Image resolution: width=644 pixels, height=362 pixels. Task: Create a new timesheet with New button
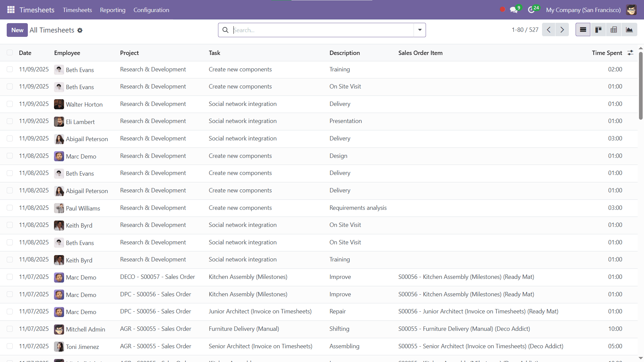pos(17,30)
